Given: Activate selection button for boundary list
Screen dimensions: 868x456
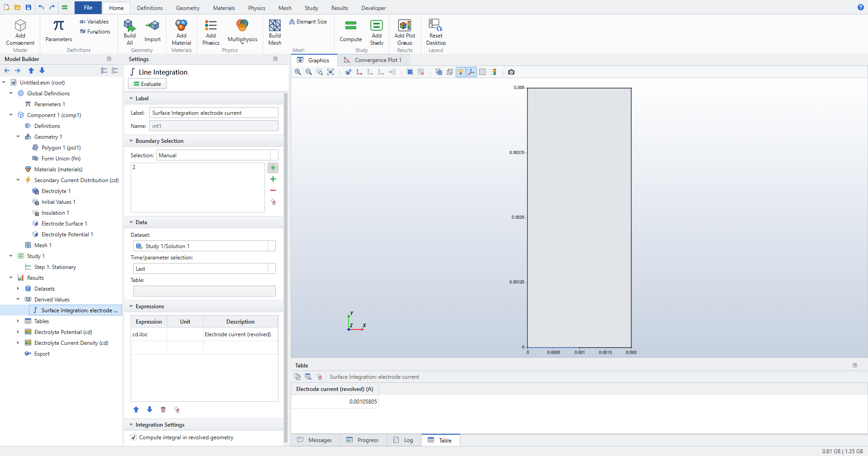Looking at the screenshot, I should point(273,168).
